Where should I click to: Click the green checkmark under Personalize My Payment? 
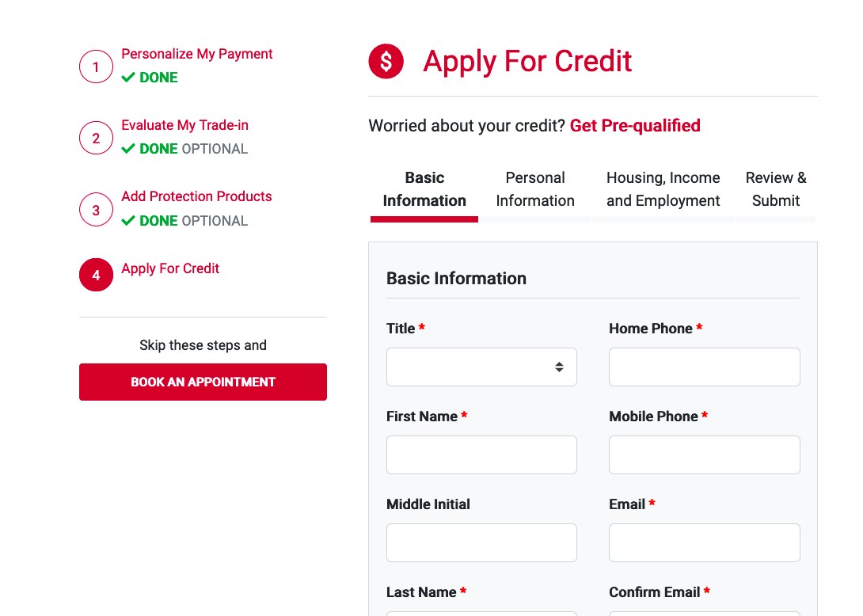128,77
